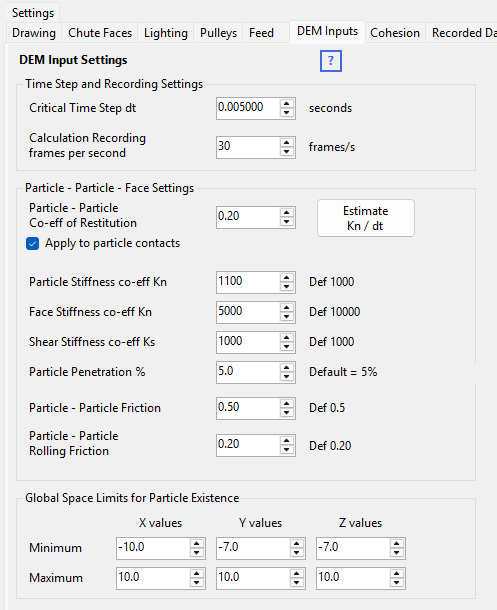Decrease Maximum Y value
497x610 pixels.
click(297, 583)
